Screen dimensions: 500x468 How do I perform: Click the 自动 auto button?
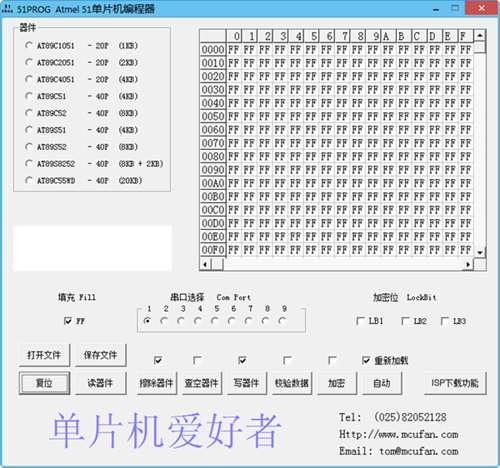pyautogui.click(x=382, y=383)
